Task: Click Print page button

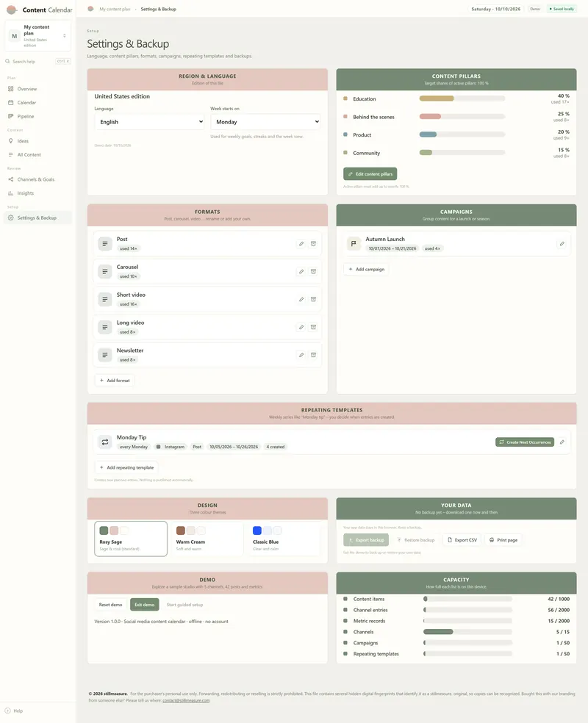Action: pyautogui.click(x=503, y=540)
